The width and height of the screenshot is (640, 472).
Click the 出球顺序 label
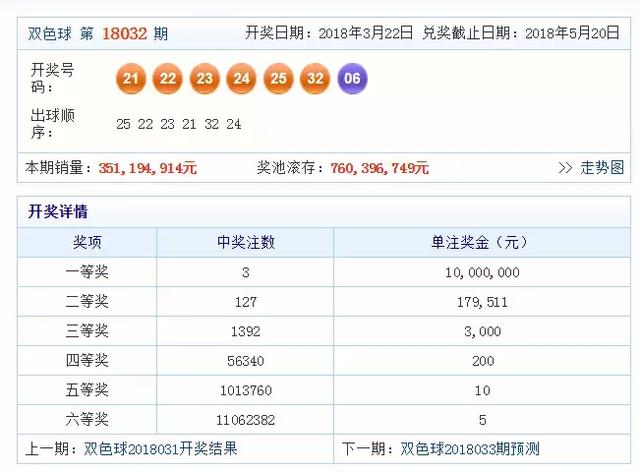(52, 124)
